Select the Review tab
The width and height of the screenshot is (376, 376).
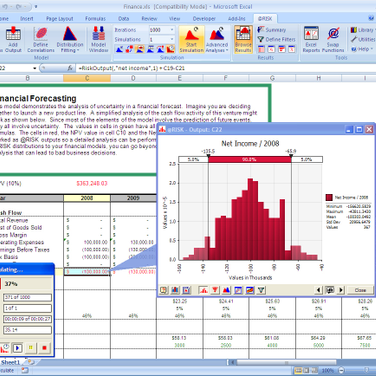pyautogui.click(x=149, y=19)
